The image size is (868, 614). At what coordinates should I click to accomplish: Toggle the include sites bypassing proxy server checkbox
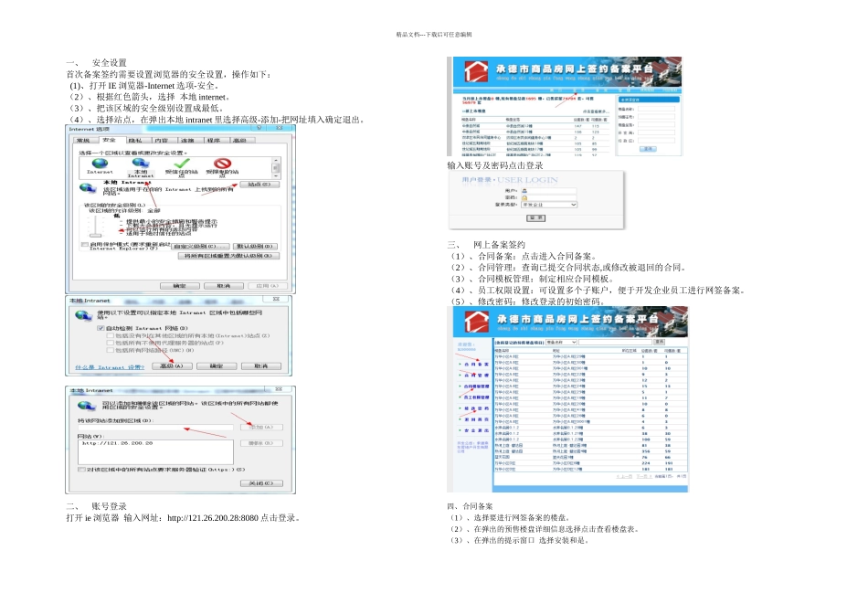(x=111, y=343)
